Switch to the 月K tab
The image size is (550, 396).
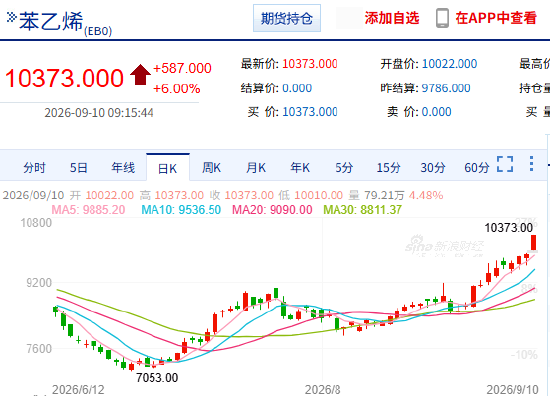pos(256,168)
